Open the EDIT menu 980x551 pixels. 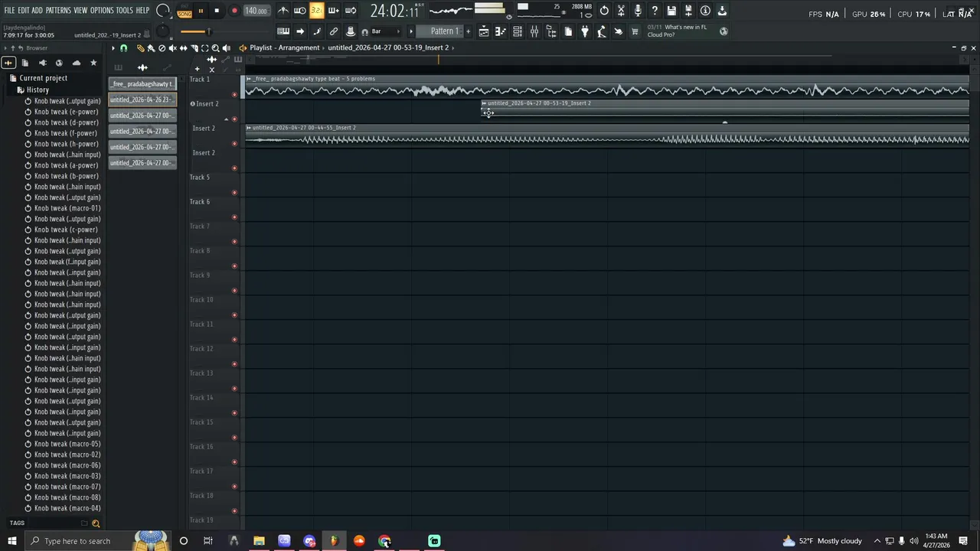coord(24,10)
